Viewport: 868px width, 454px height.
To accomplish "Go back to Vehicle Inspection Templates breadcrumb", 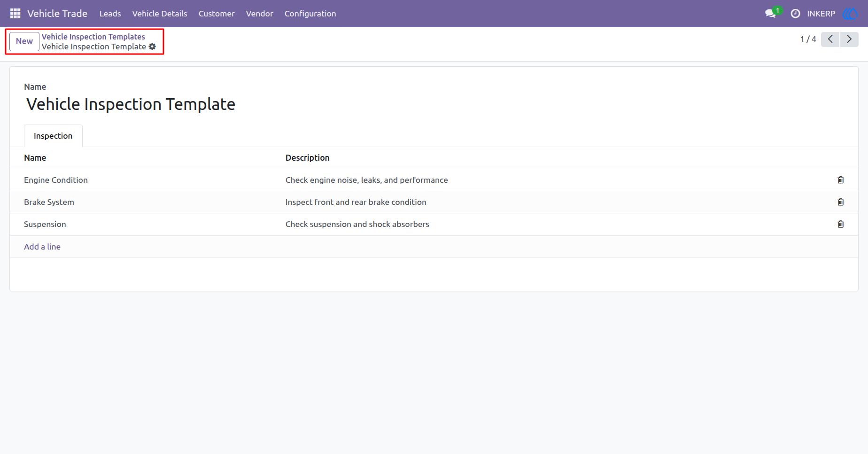I will tap(93, 37).
